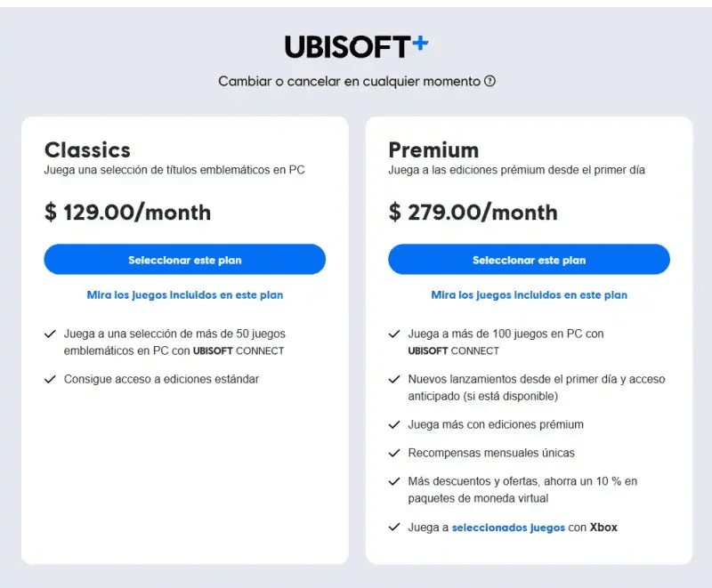The image size is (712, 588).
Task: Click the $129.00/month price text
Action: point(127,213)
